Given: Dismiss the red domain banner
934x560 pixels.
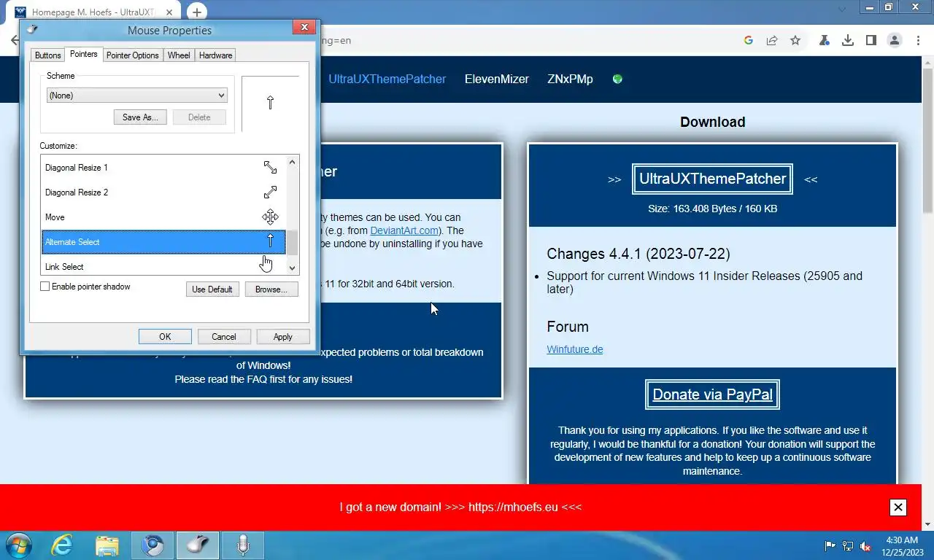Looking at the screenshot, I should click(x=898, y=507).
